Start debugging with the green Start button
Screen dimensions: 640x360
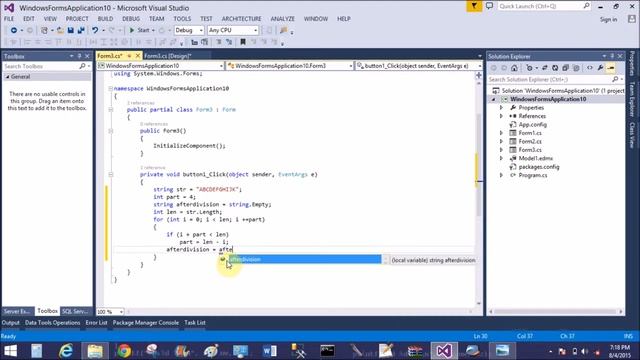click(x=140, y=30)
